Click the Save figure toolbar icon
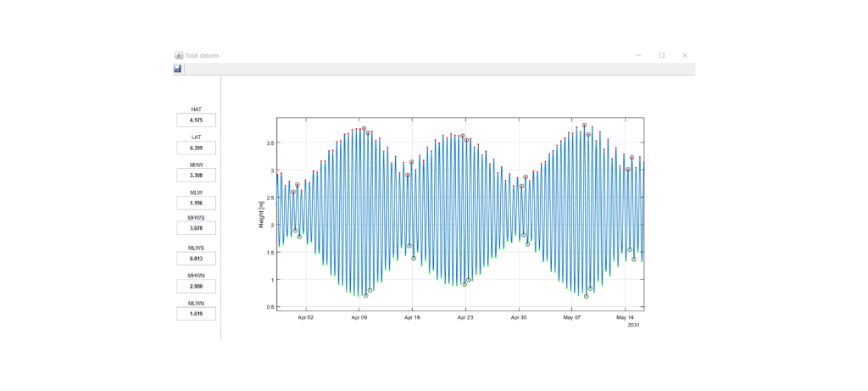The height and width of the screenshot is (391, 868). click(x=178, y=69)
